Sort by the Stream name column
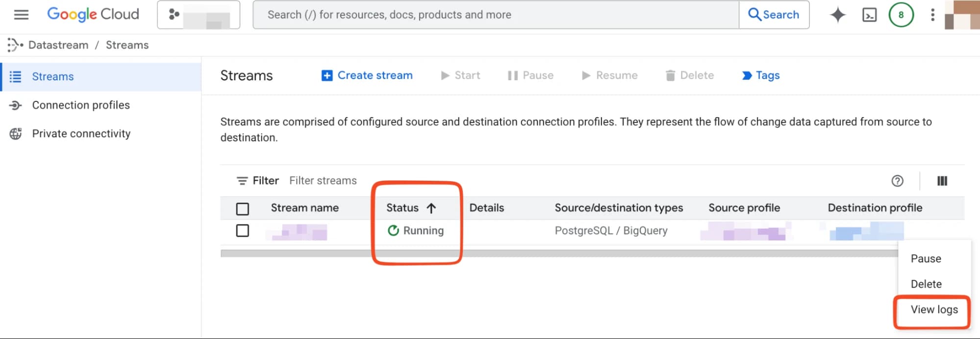 (x=305, y=208)
